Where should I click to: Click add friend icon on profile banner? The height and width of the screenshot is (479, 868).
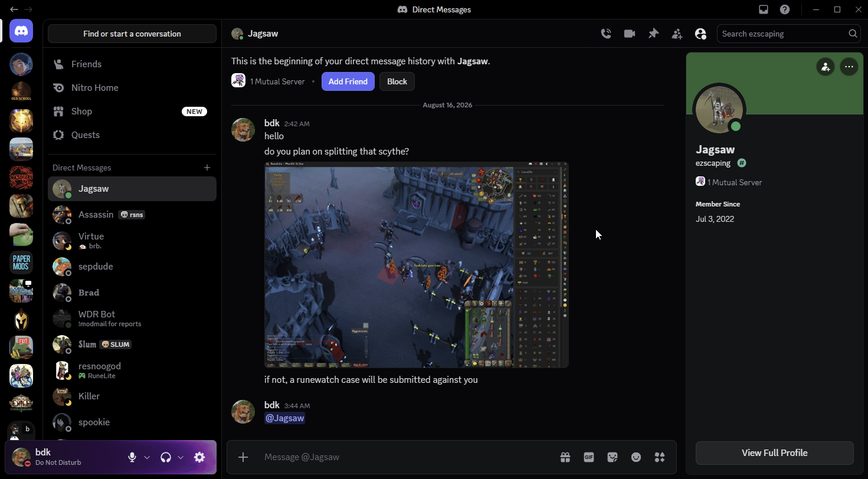point(826,67)
